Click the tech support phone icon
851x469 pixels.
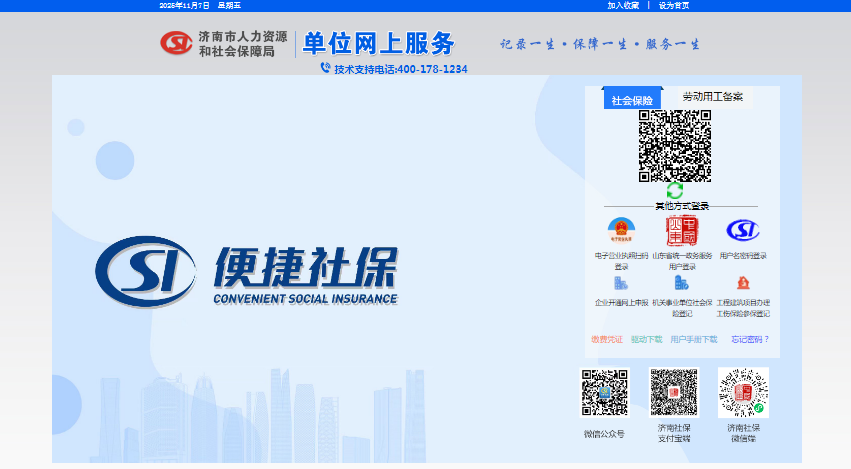coord(325,68)
